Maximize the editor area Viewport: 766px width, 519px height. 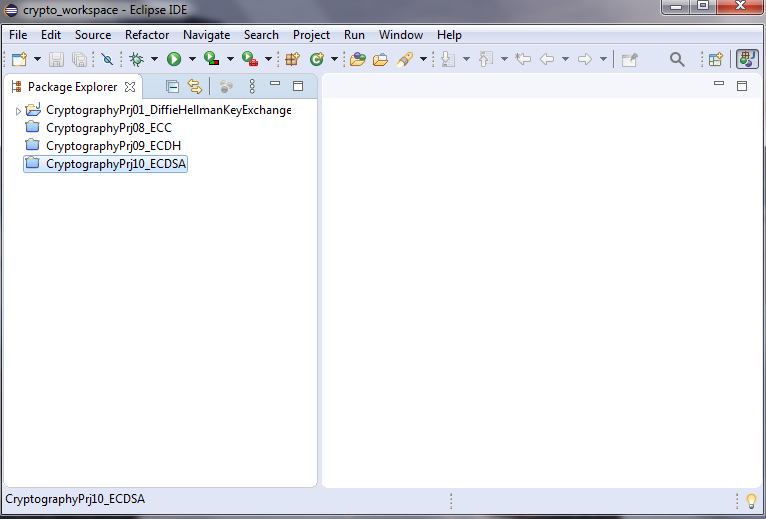[742, 86]
